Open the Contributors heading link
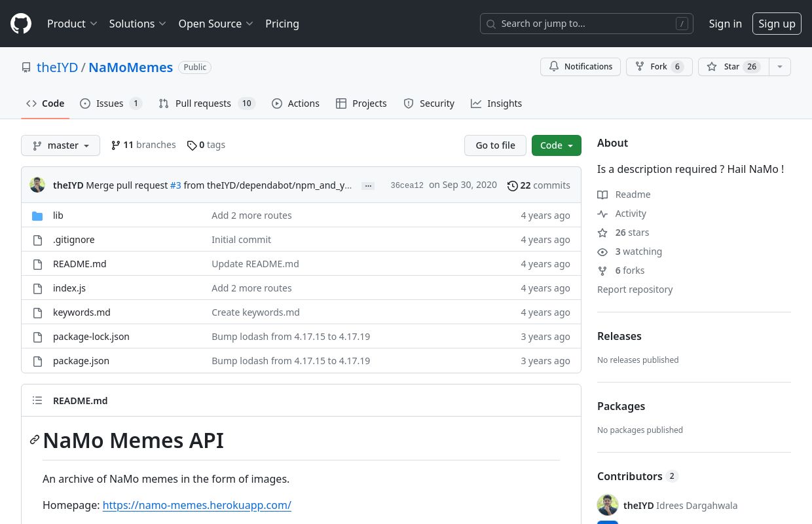 (637, 476)
